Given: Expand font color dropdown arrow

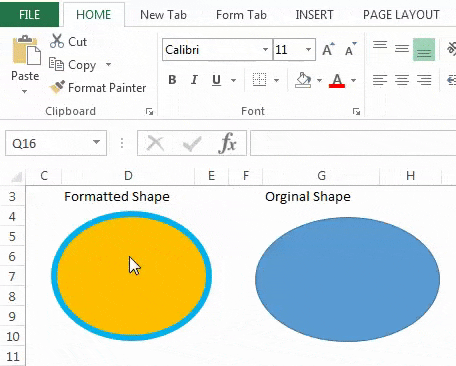Looking at the screenshot, I should click(x=353, y=80).
